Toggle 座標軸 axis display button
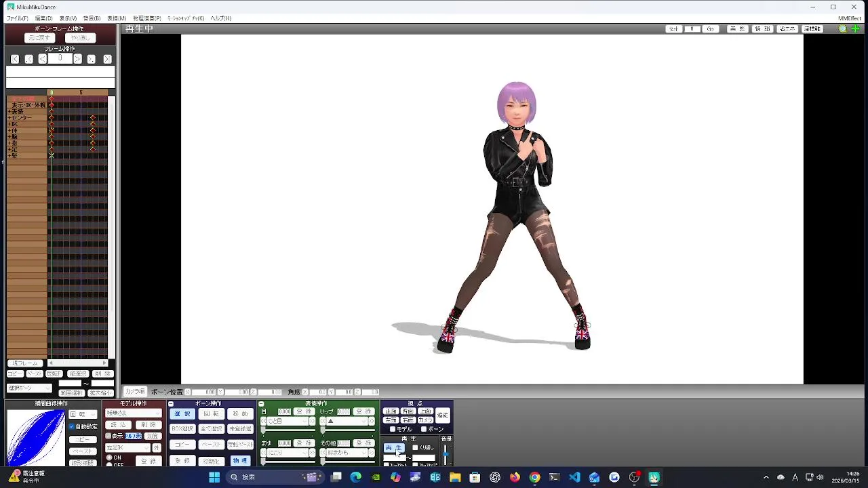This screenshot has height=488, width=868. (812, 29)
